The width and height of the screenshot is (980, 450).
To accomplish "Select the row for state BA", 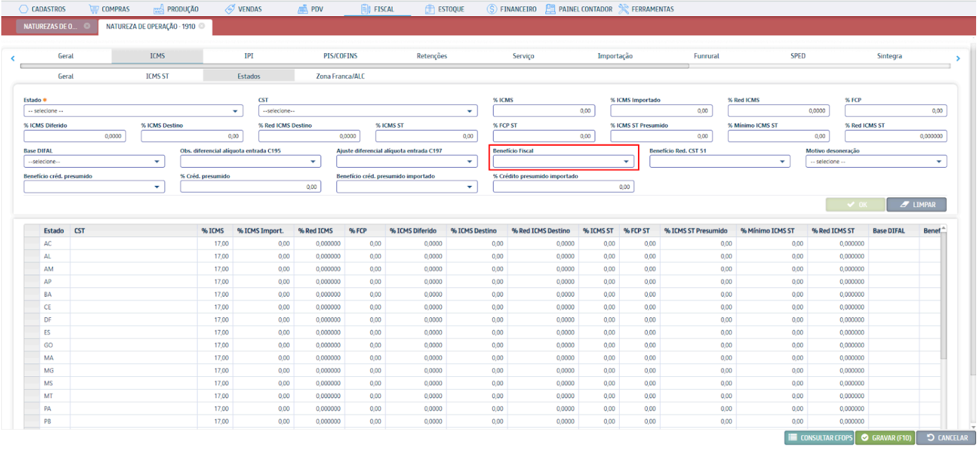I will click(x=48, y=294).
